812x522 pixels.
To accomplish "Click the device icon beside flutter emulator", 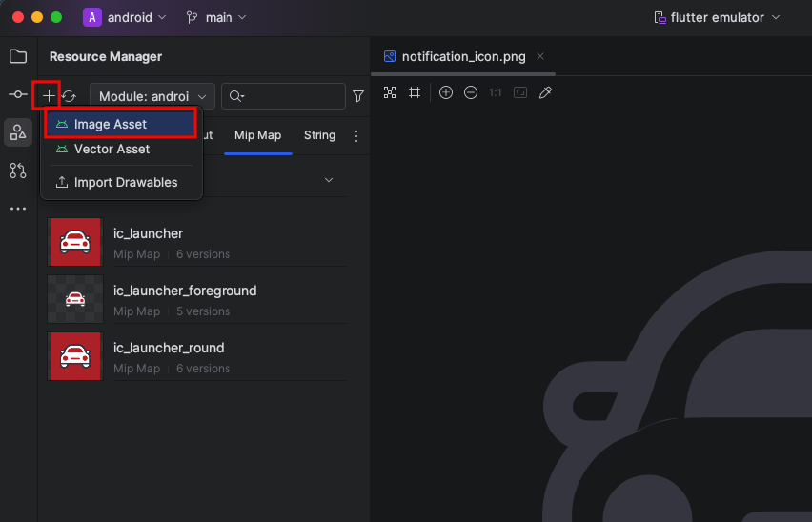I will click(x=660, y=17).
